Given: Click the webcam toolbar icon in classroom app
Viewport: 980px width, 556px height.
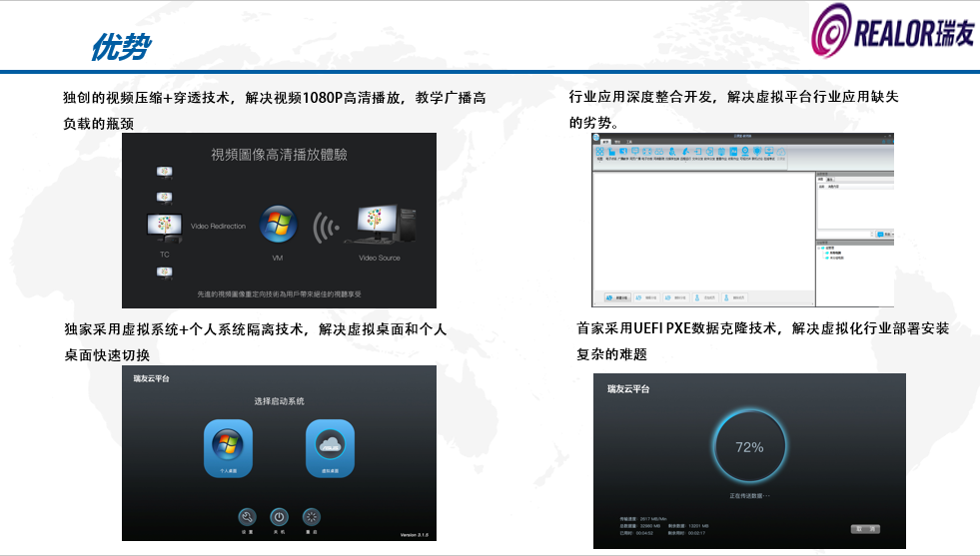Looking at the screenshot, I should pos(745,152).
